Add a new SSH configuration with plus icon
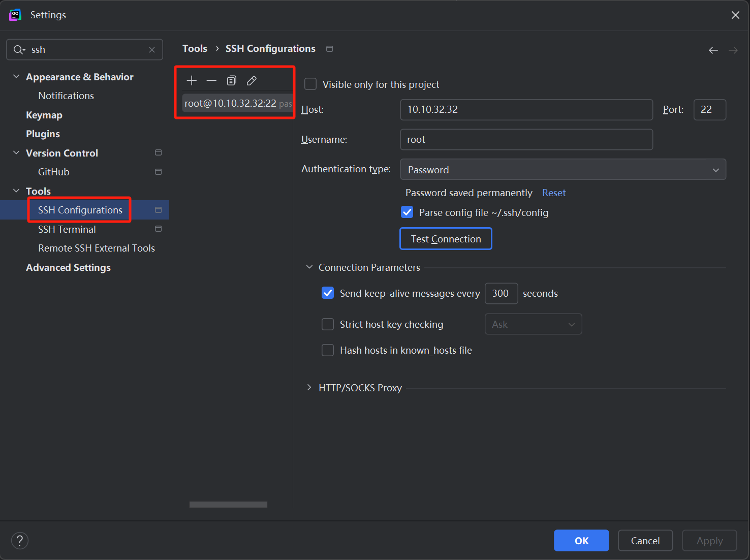This screenshot has width=750, height=560. coord(192,80)
